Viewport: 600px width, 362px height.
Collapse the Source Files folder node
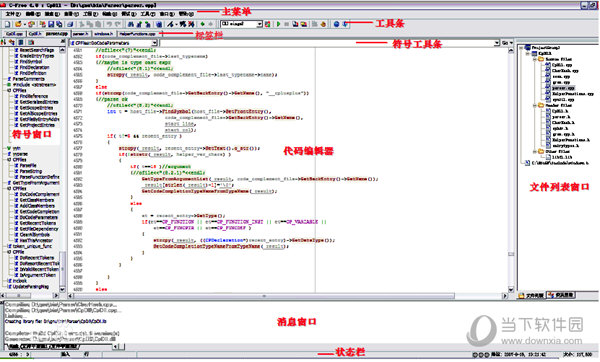pyautogui.click(x=535, y=59)
